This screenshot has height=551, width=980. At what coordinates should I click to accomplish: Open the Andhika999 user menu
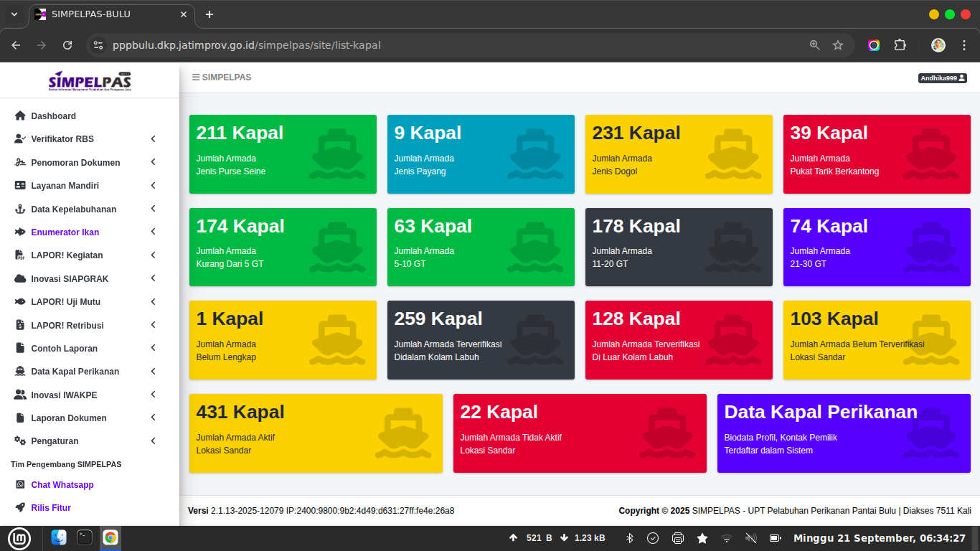pyautogui.click(x=943, y=78)
